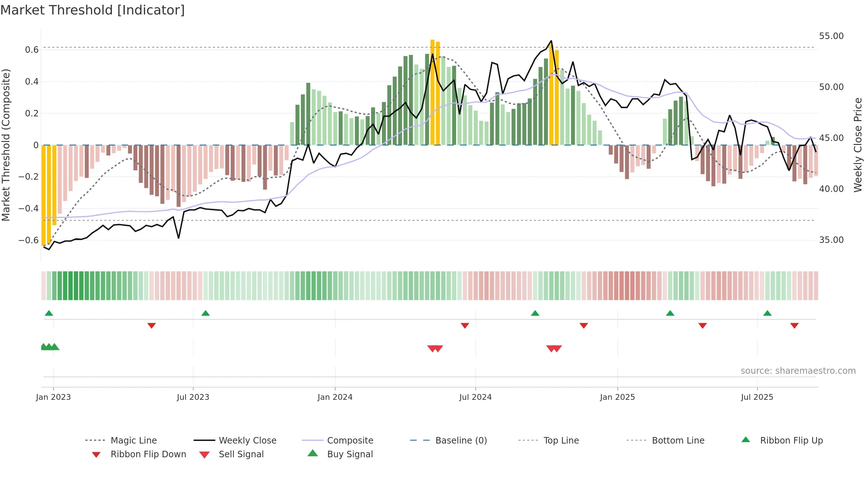Toggle the Bottom Line legend entry
The width and height of the screenshot is (868, 488).
[x=665, y=440]
